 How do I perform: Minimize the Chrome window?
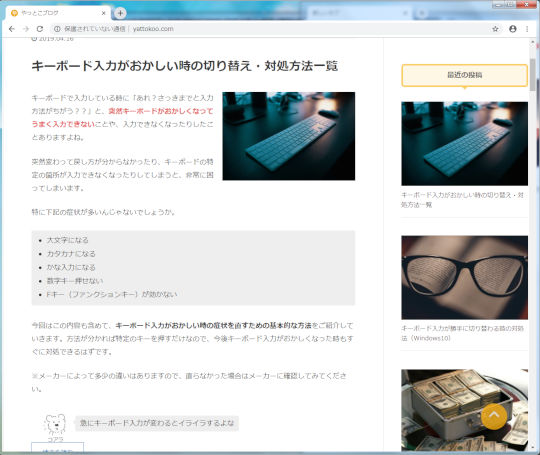point(498,5)
